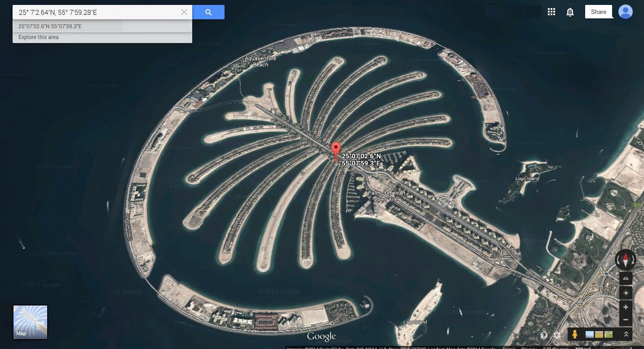Click the Logo Island label east of Palm Jumeirah

point(527,179)
